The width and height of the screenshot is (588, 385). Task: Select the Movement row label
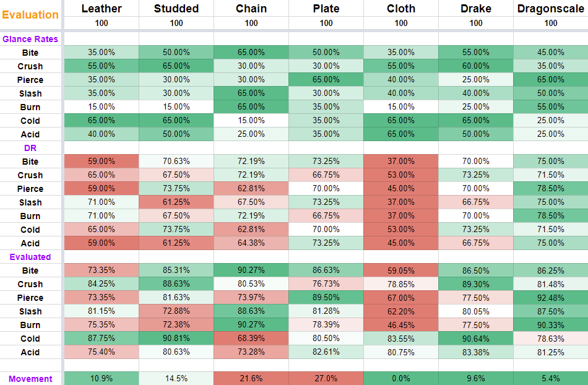point(30,379)
